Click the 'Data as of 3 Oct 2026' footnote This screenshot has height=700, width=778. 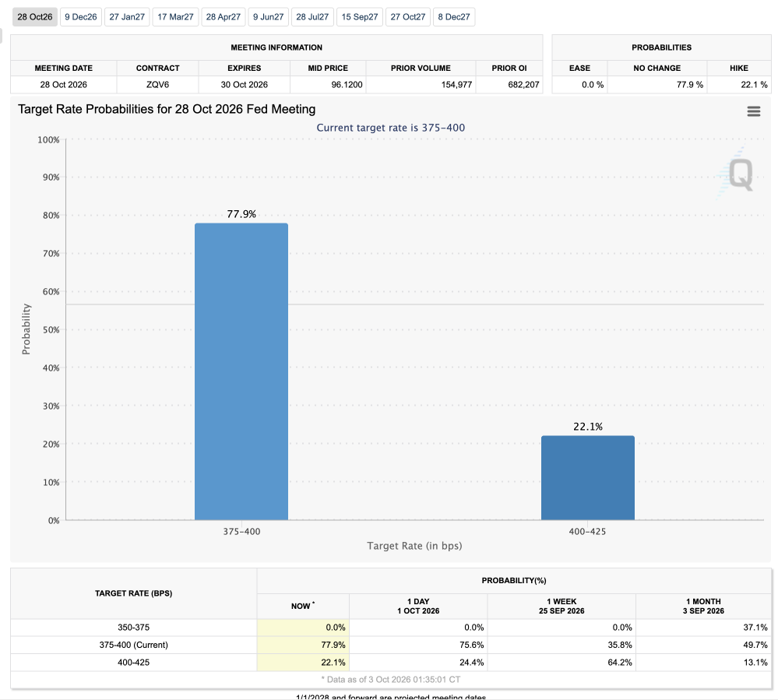coord(390,680)
